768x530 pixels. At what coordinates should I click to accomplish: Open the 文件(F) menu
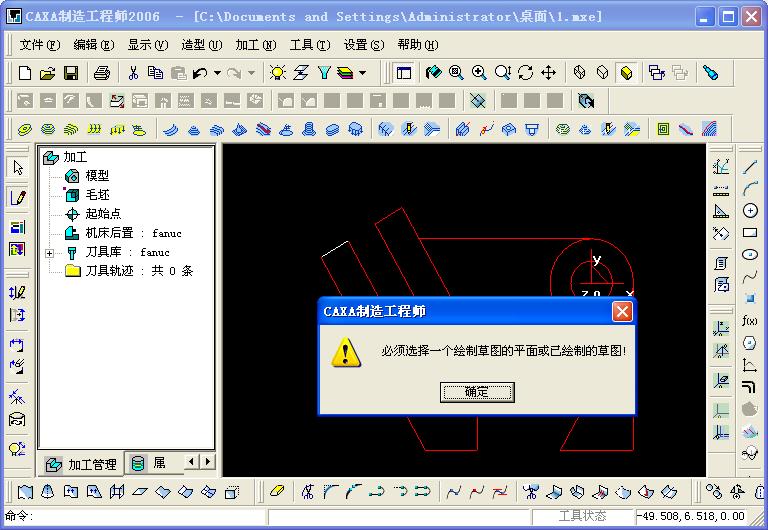click(x=40, y=45)
